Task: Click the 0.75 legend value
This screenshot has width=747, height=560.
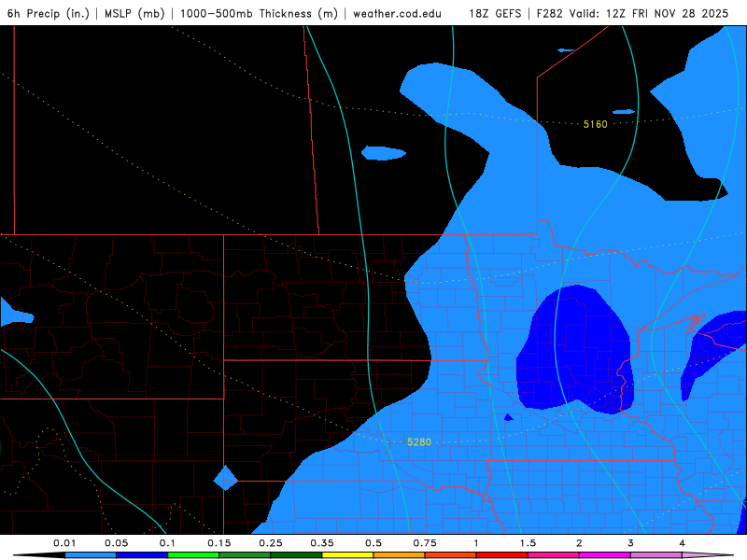Action: (425, 543)
